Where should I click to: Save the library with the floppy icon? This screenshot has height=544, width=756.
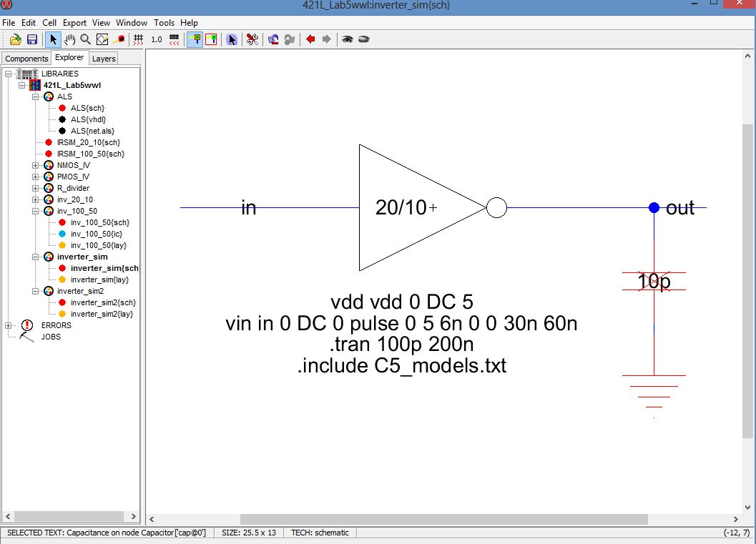point(31,39)
